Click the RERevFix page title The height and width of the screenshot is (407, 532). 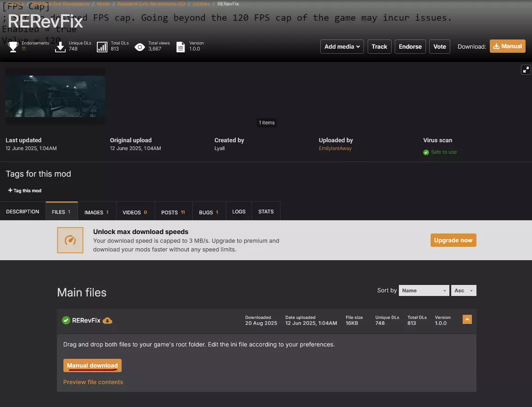(45, 22)
